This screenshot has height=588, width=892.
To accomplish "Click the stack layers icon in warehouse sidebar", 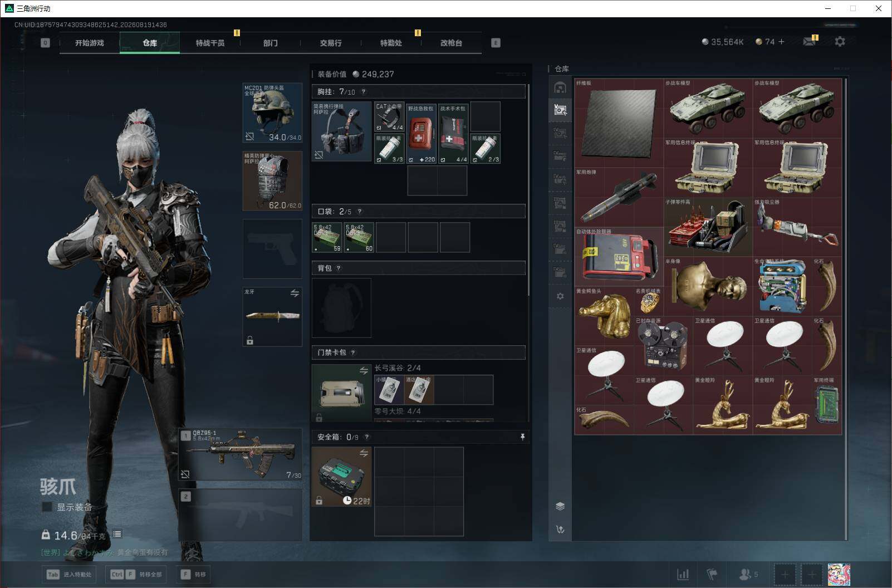I will (x=560, y=506).
